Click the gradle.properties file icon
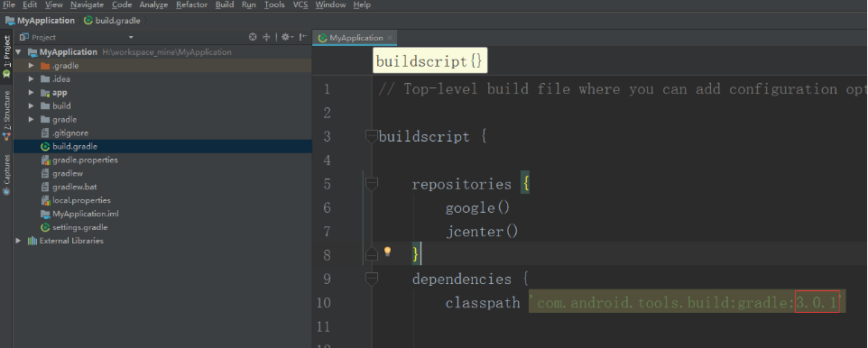Viewport: 868px width, 348px height. pos(45,160)
